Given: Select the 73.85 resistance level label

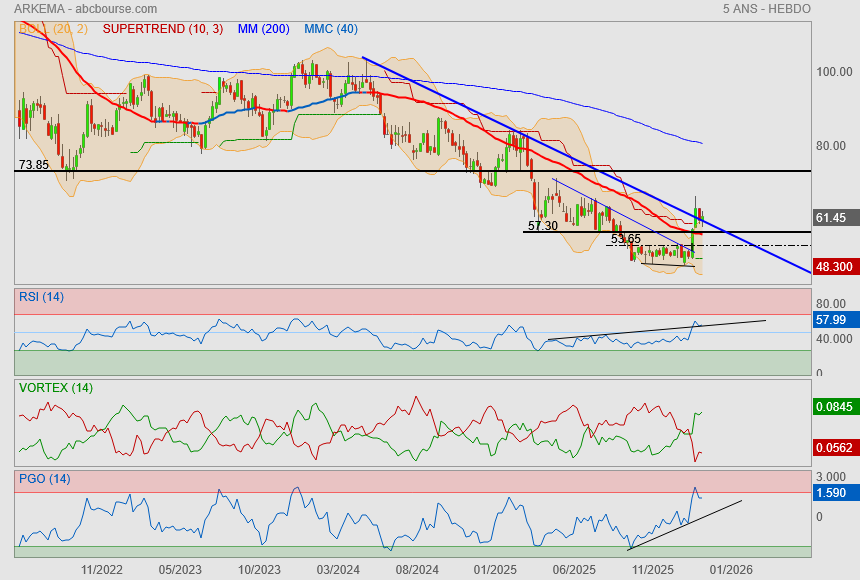Looking at the screenshot, I should [34, 164].
